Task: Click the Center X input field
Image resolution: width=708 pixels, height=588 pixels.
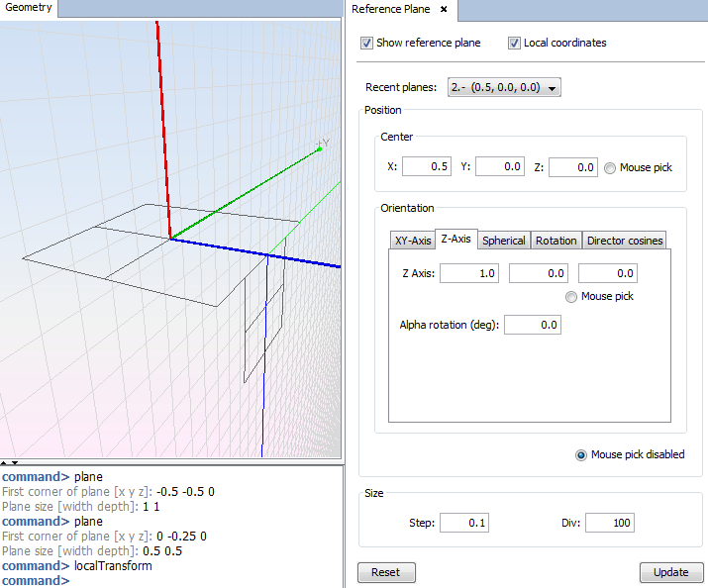Action: tap(427, 167)
